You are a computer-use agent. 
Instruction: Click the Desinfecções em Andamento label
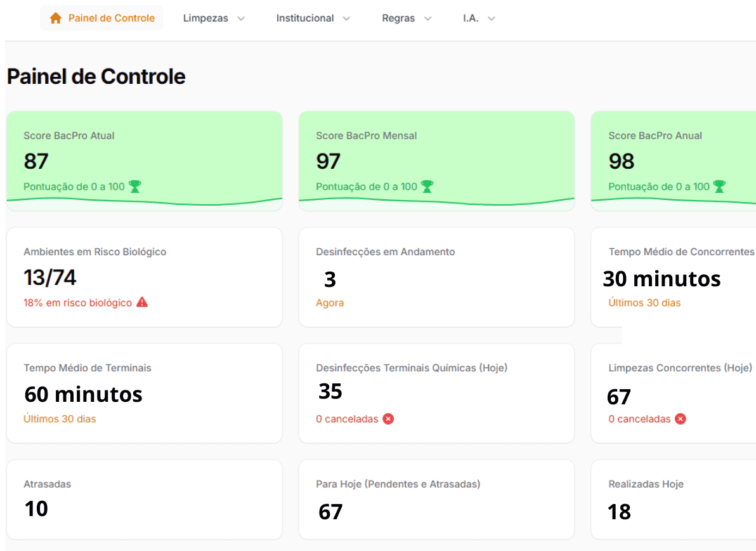[x=385, y=252]
